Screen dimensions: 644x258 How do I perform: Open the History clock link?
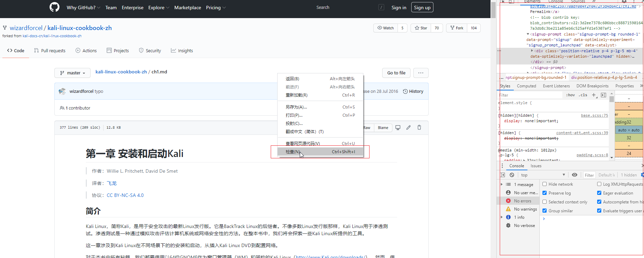tap(413, 91)
